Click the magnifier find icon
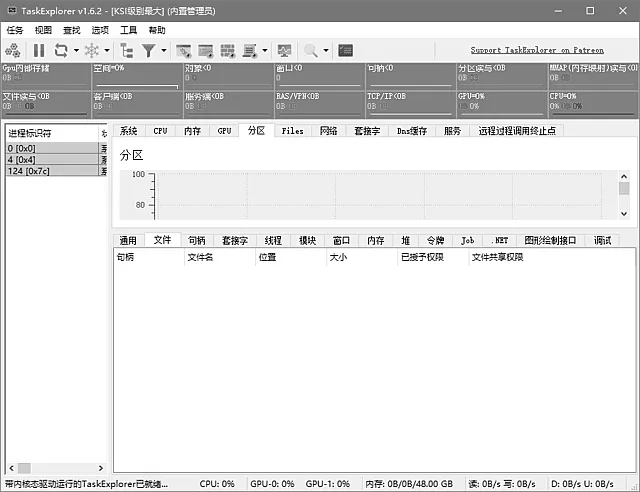 click(311, 51)
